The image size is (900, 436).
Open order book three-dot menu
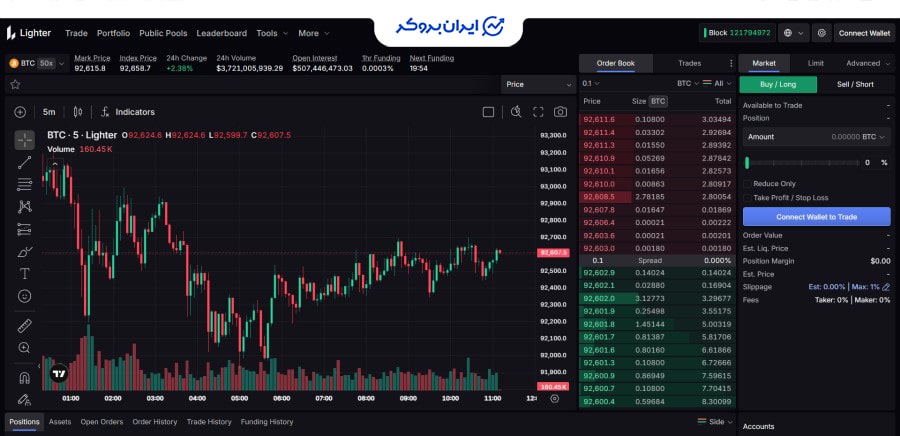pyautogui.click(x=731, y=63)
